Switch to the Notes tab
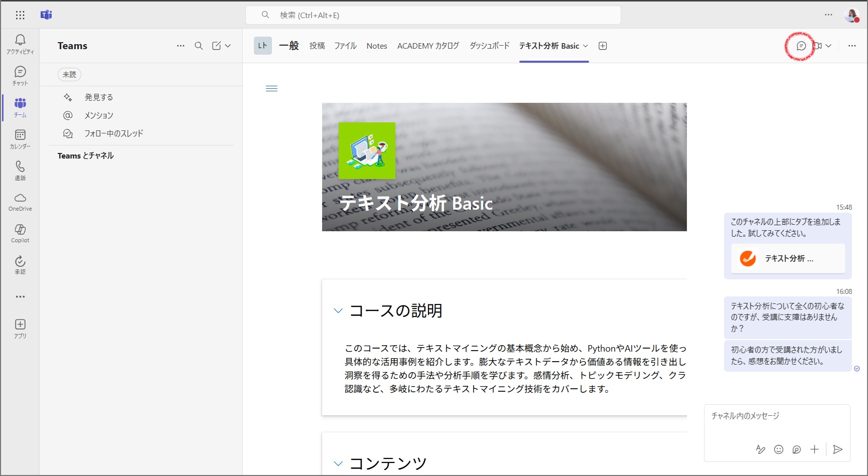Image resolution: width=868 pixels, height=476 pixels. click(x=377, y=46)
